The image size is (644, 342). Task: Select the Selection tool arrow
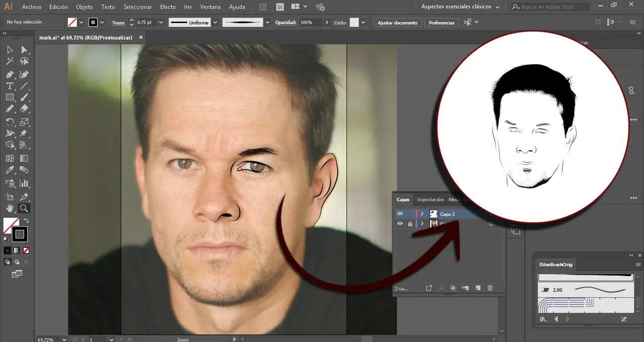pyautogui.click(x=10, y=49)
